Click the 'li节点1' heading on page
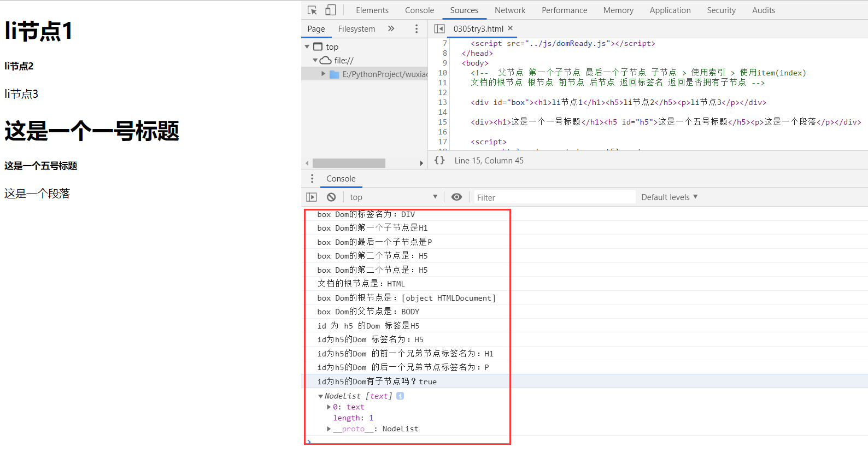The image size is (868, 457). [x=38, y=31]
